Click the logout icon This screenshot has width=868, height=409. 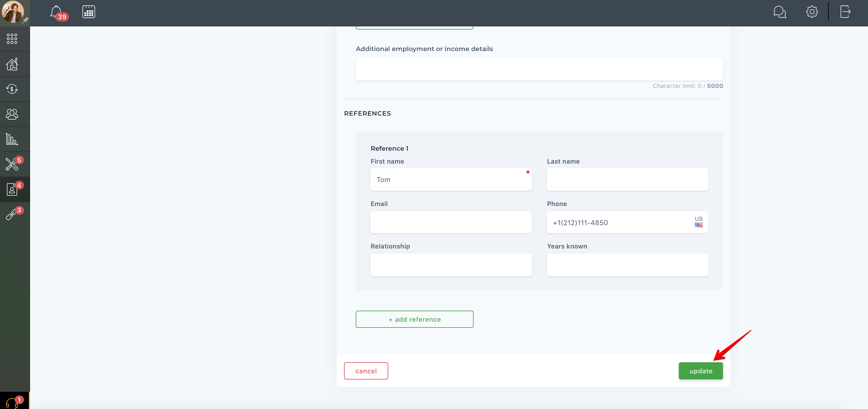point(845,12)
